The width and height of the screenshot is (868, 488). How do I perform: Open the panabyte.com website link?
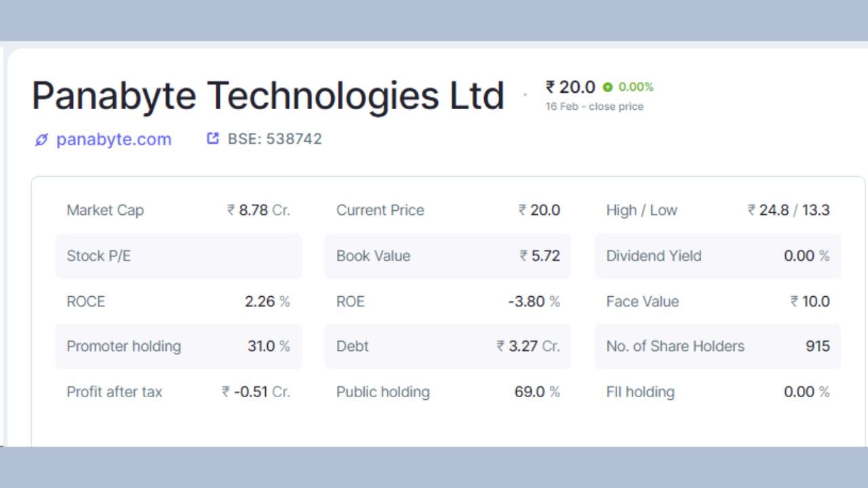[114, 140]
